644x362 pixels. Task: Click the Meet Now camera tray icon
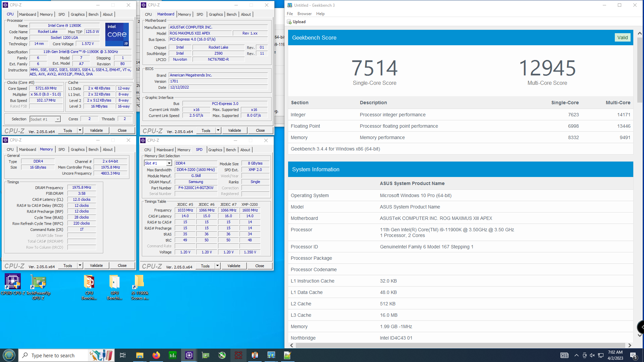coord(585,355)
